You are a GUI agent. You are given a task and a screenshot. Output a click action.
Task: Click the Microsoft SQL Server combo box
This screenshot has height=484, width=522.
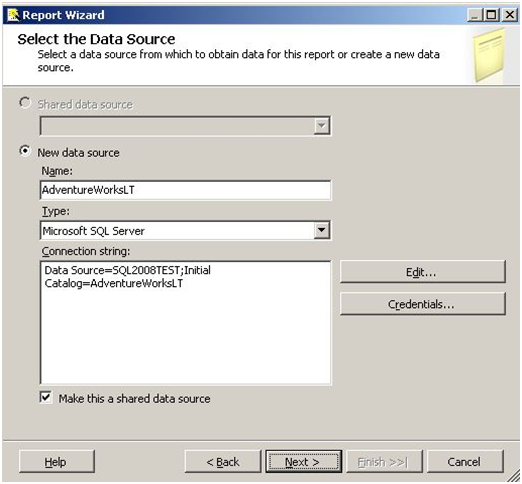pyautogui.click(x=185, y=230)
